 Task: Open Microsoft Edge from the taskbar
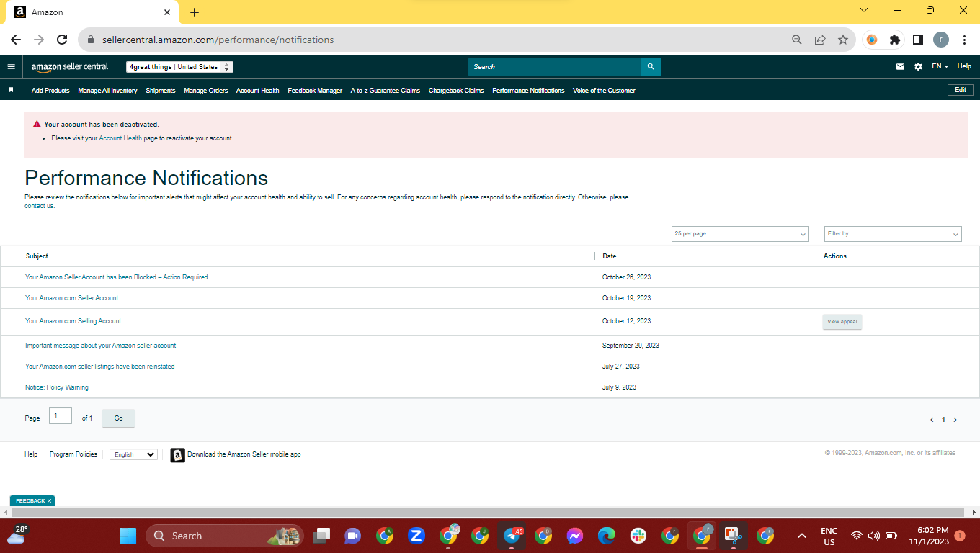pyautogui.click(x=607, y=536)
